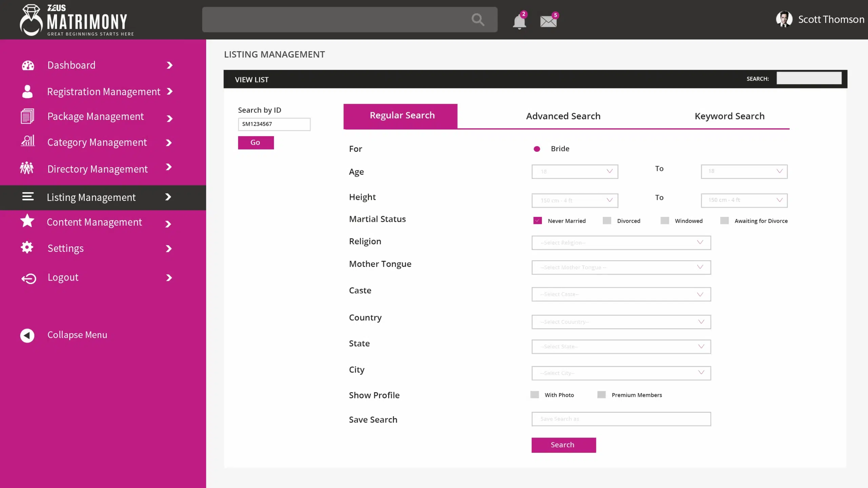The image size is (868, 488).
Task: Expand the Select Country dropdown
Action: click(x=621, y=322)
